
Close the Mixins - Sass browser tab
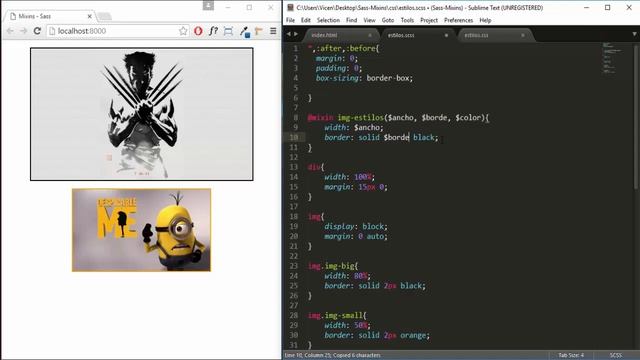pos(89,16)
